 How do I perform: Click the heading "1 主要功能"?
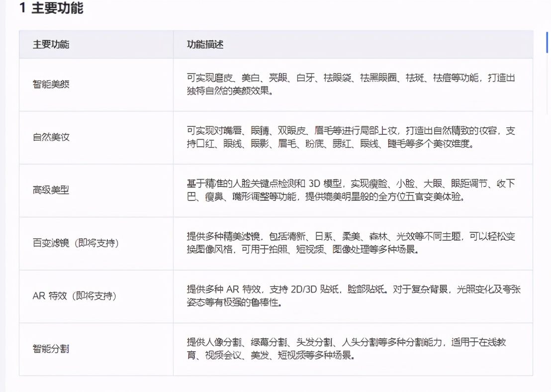pyautogui.click(x=52, y=8)
